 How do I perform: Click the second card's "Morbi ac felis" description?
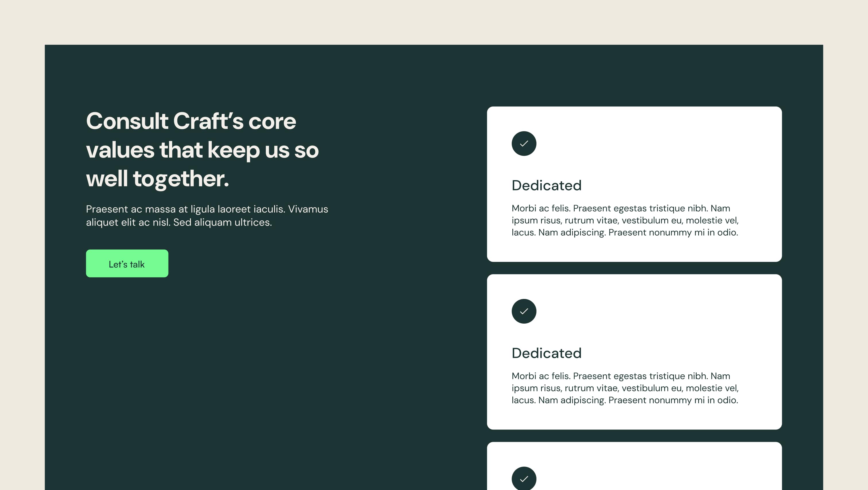(x=625, y=388)
